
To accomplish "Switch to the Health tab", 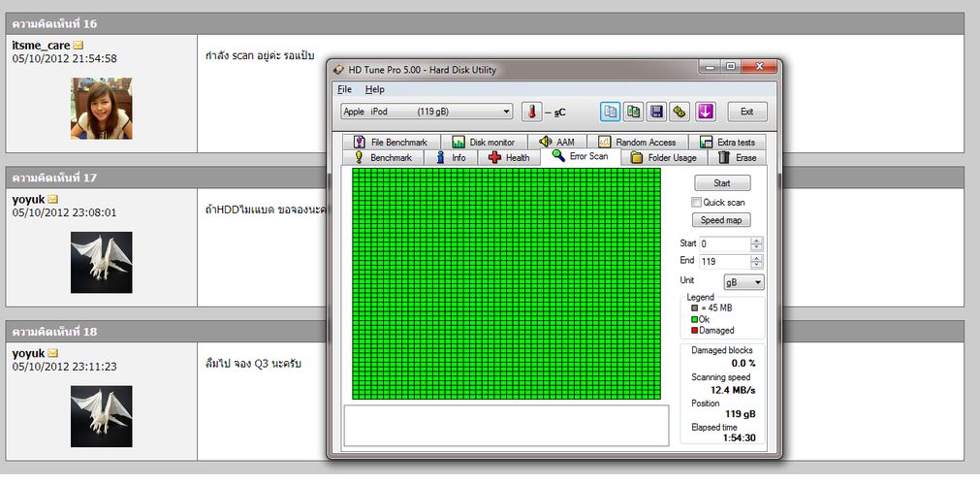I will pyautogui.click(x=509, y=157).
